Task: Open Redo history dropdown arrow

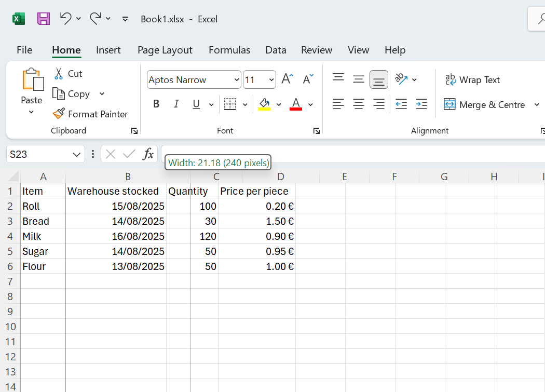Action: [x=108, y=19]
